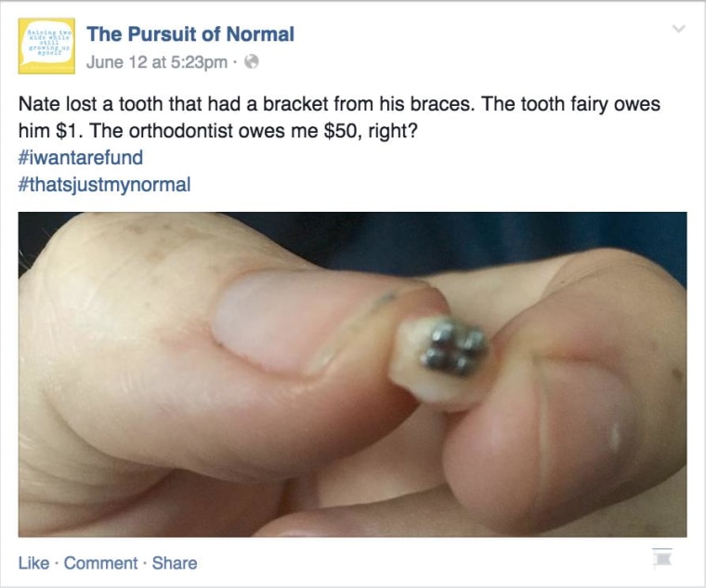Viewport: 706px width, 588px height.
Task: Open The Pursuit of Normal page link
Action: pos(190,34)
